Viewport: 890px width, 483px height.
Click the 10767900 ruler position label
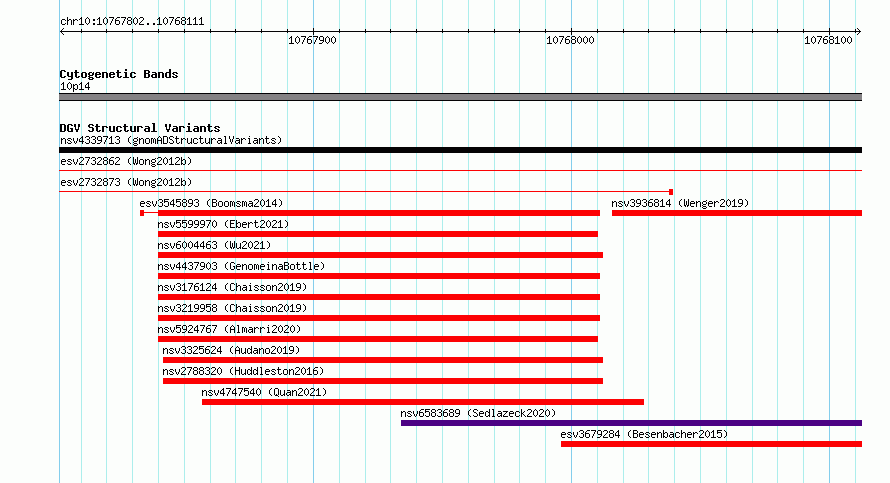pos(312,40)
